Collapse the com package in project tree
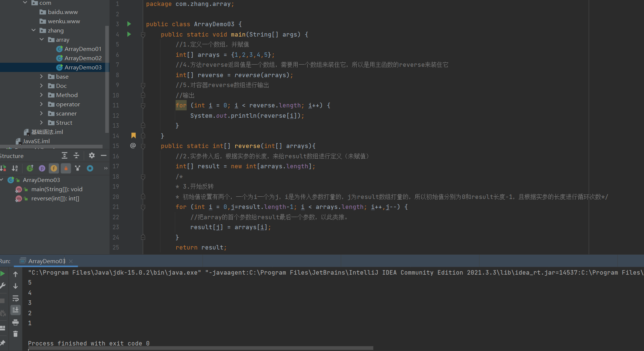 pyautogui.click(x=25, y=3)
